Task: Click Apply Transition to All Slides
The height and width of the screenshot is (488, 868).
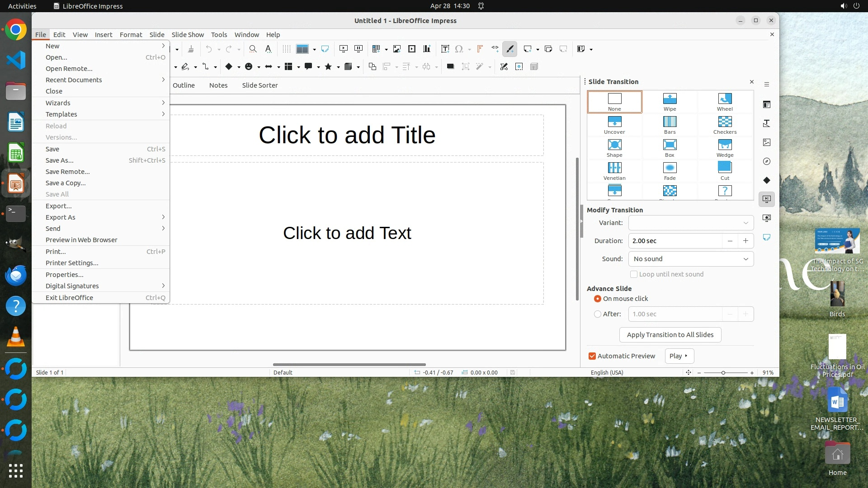Action: 670,335
